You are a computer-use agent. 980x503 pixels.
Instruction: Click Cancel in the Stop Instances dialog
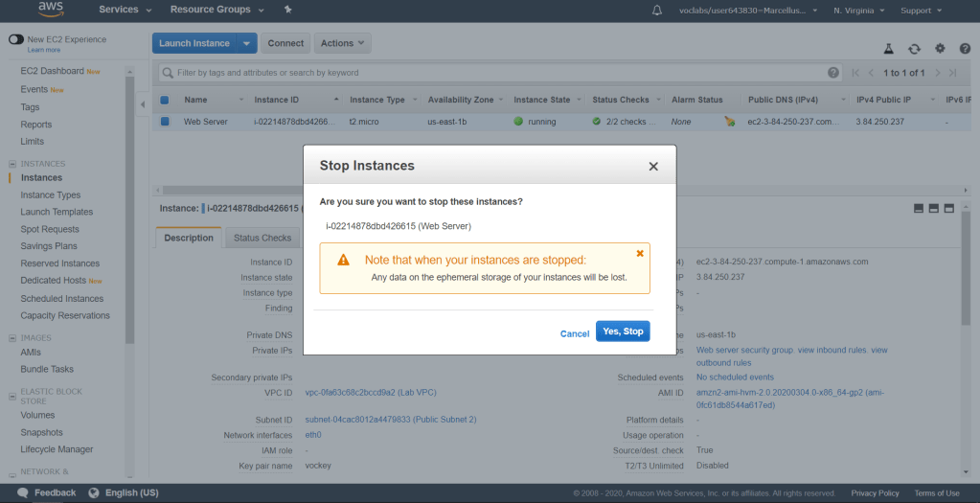tap(575, 333)
